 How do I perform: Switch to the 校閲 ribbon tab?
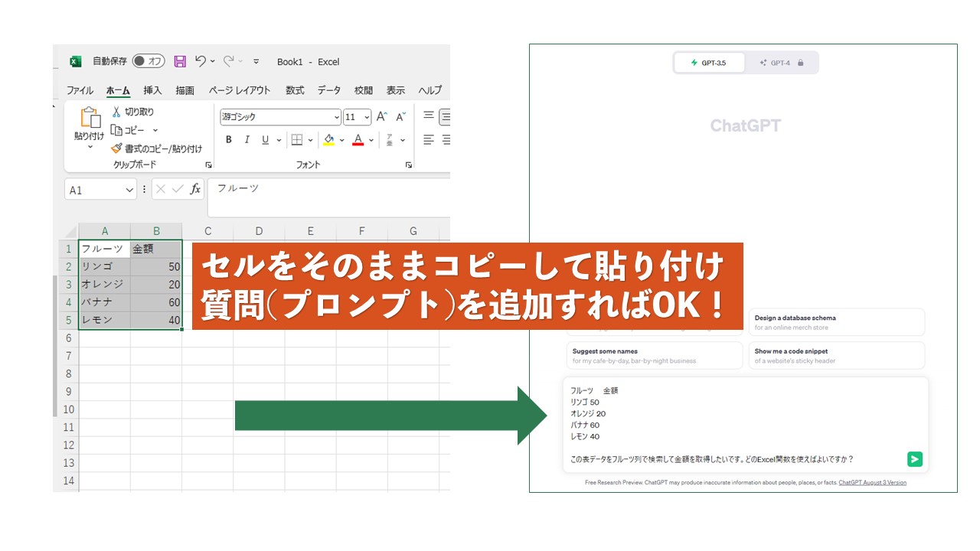coord(364,90)
